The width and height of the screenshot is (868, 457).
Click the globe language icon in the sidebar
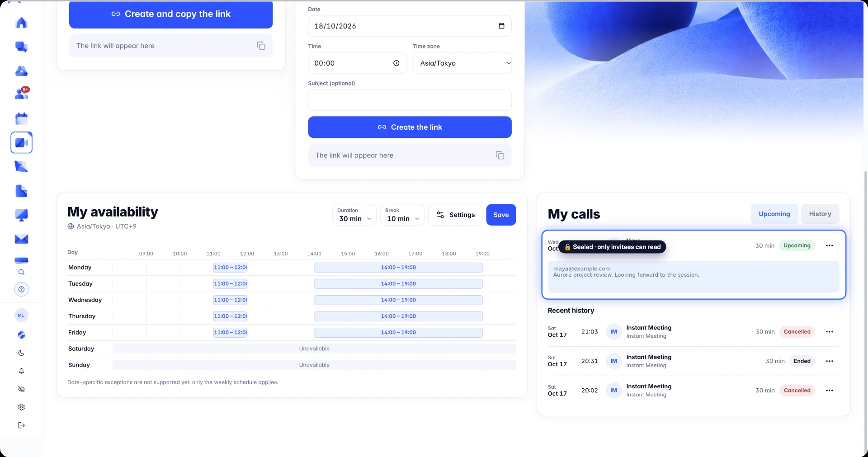tap(21, 335)
